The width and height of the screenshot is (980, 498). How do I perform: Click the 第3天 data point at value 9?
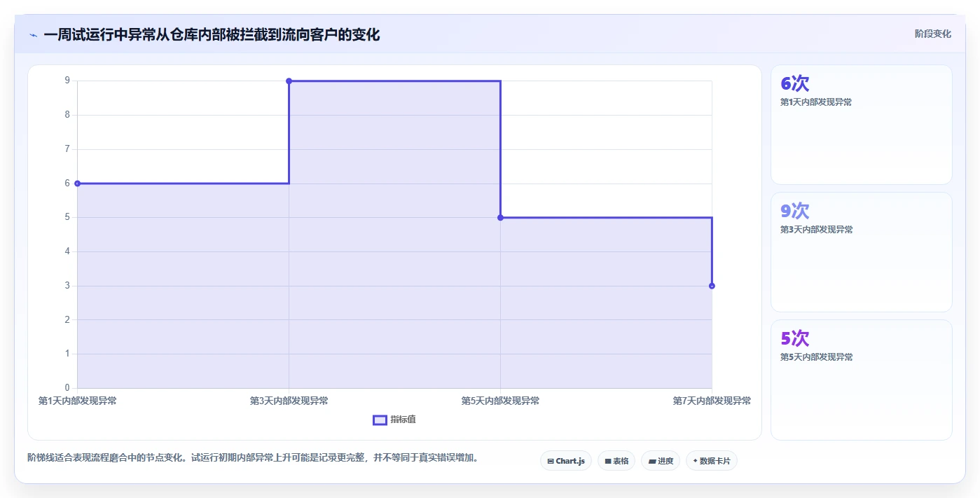(x=289, y=81)
